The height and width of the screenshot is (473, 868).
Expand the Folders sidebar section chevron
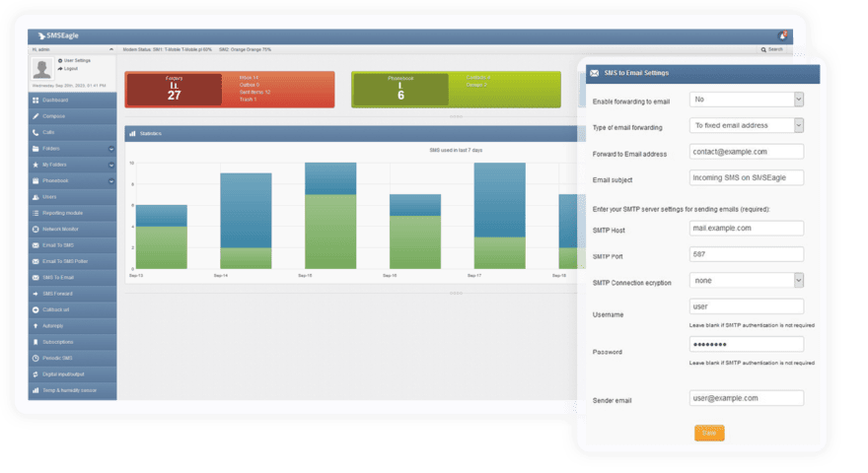(111, 149)
